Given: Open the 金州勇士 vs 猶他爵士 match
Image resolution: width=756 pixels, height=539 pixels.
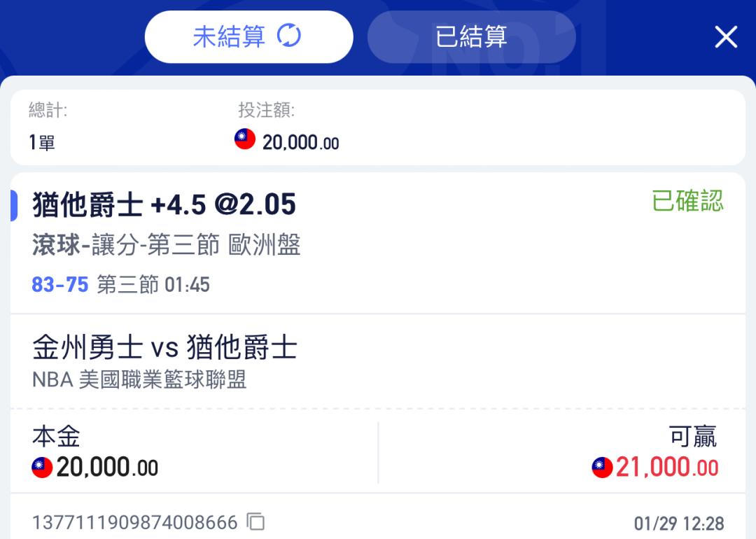Looking at the screenshot, I should pos(164,347).
